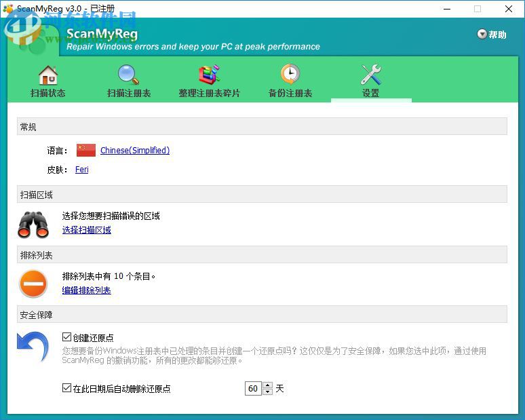525x420 pixels.
Task: Increase restore point days with up arrow
Action: click(267, 385)
